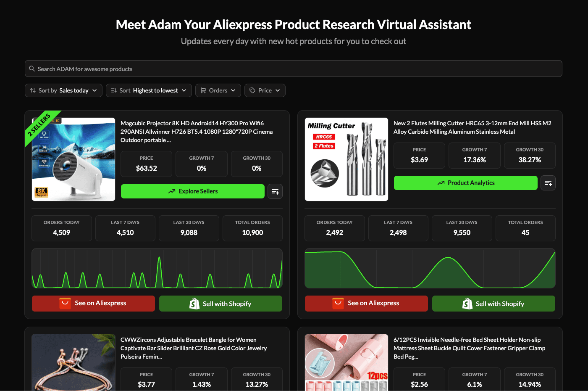Screen dimensions: 588x391
Task: Open Product Analytics for the milling cutter
Action: click(x=465, y=183)
